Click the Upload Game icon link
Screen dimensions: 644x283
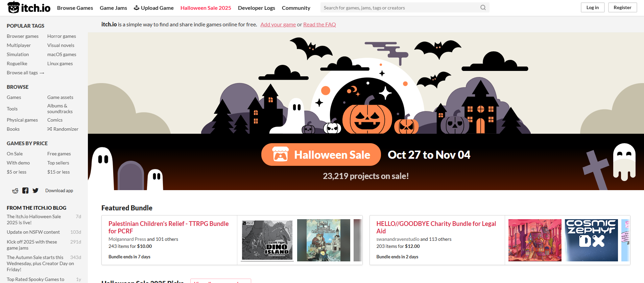[153, 8]
